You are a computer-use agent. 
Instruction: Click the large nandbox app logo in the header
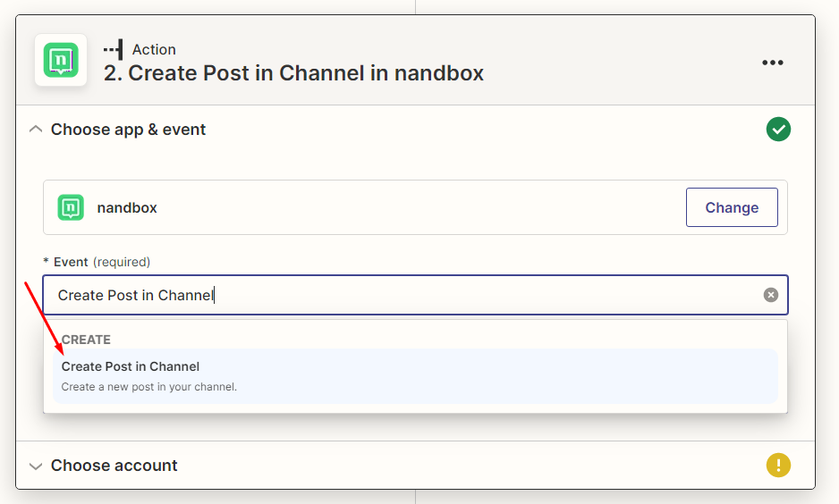click(61, 60)
